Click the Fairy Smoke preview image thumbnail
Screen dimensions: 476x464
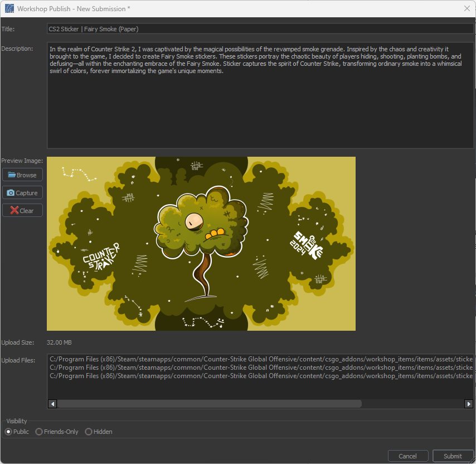[201, 244]
